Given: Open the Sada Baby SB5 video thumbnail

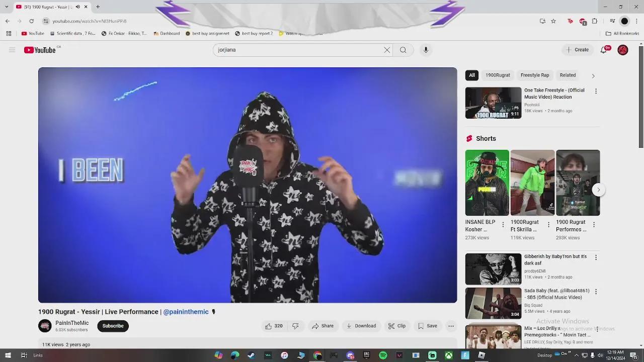Looking at the screenshot, I should 493,303.
